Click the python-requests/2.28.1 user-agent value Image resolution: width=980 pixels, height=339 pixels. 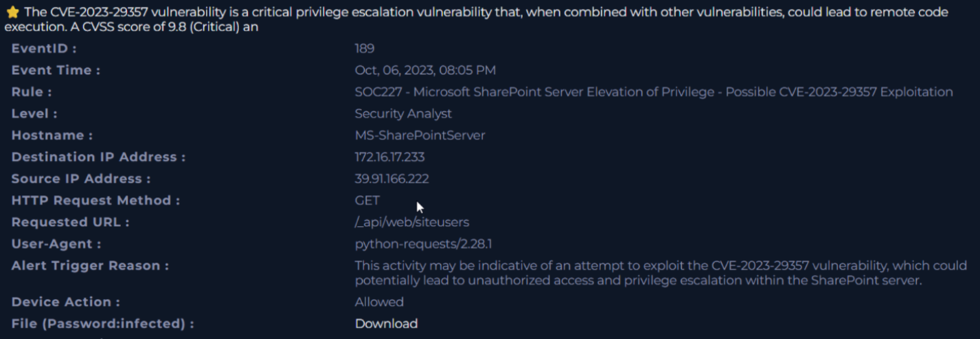(424, 244)
